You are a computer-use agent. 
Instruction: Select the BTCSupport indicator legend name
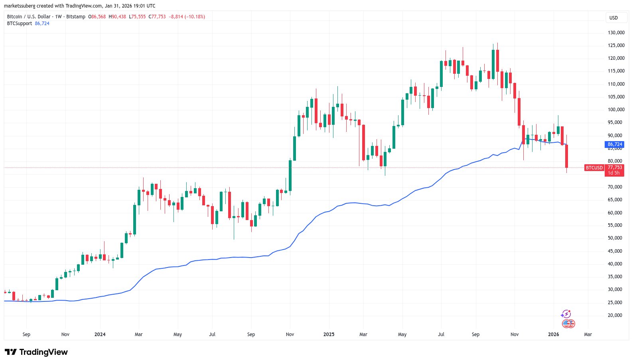[x=20, y=24]
